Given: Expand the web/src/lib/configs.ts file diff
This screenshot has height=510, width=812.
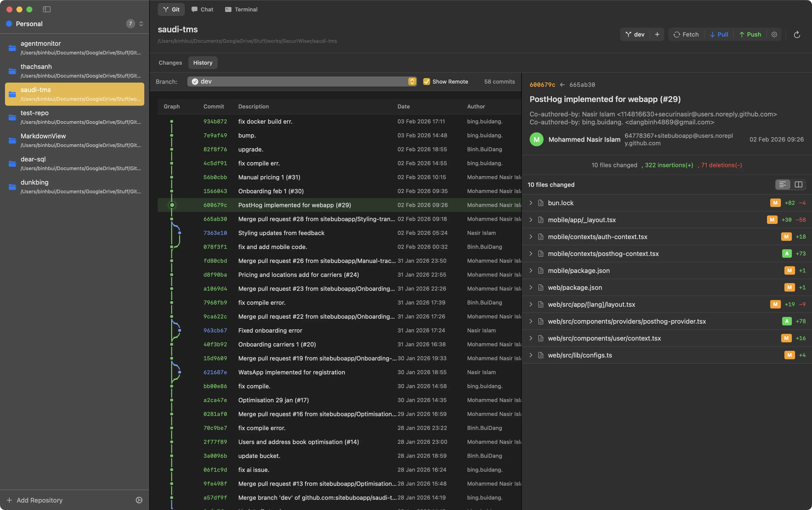Looking at the screenshot, I should (531, 355).
